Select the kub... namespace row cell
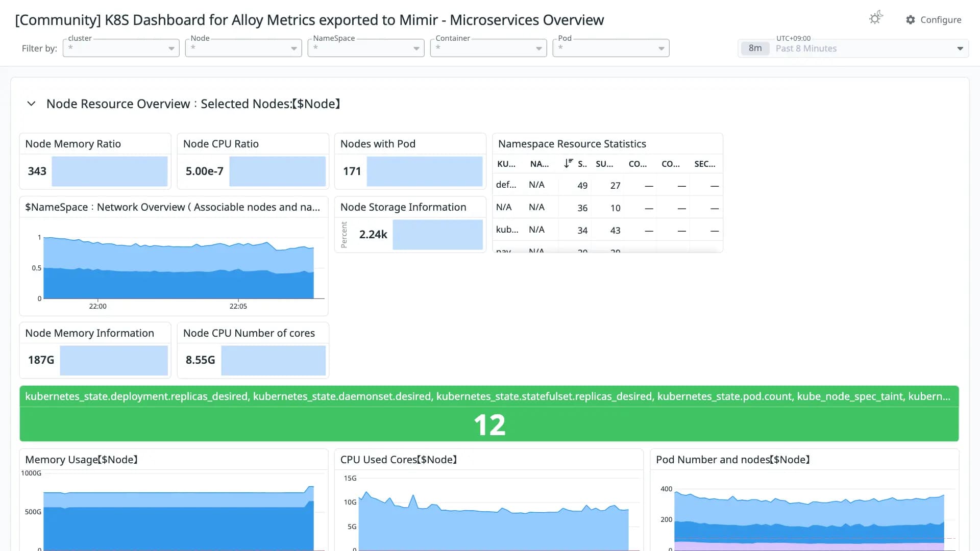The image size is (980, 551). tap(507, 230)
